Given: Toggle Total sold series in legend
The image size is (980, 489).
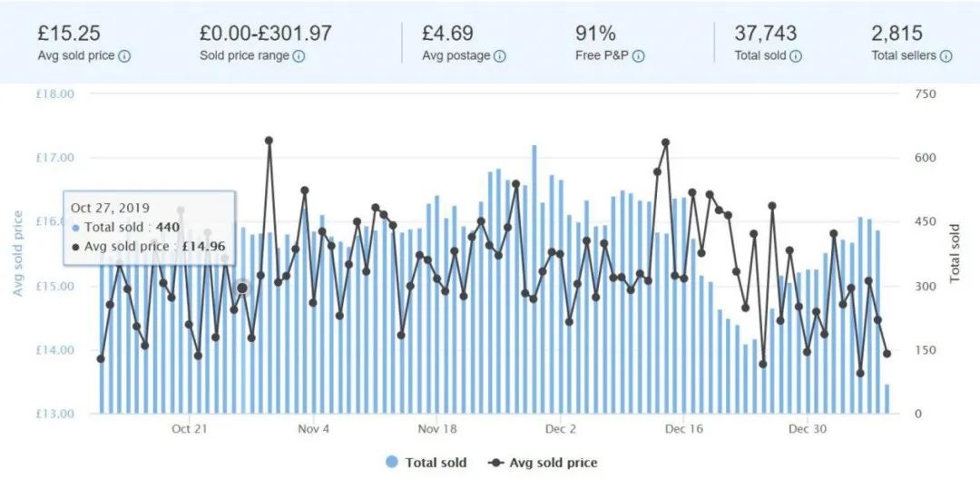Looking at the screenshot, I should tap(436, 463).
